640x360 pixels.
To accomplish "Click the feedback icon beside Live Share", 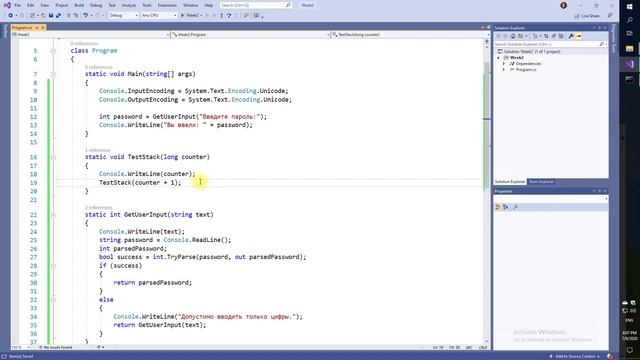I will click(610, 16).
